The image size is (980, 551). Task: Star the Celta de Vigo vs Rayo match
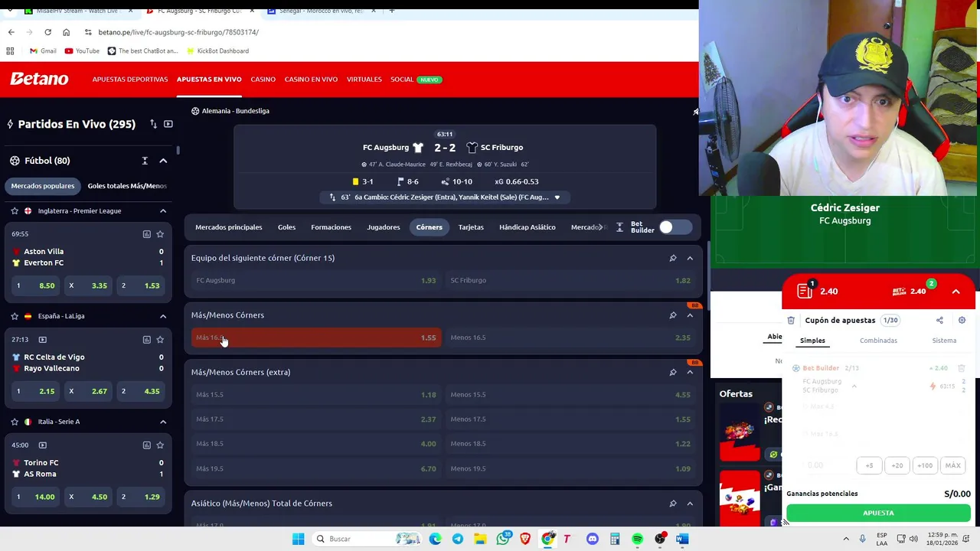point(160,340)
